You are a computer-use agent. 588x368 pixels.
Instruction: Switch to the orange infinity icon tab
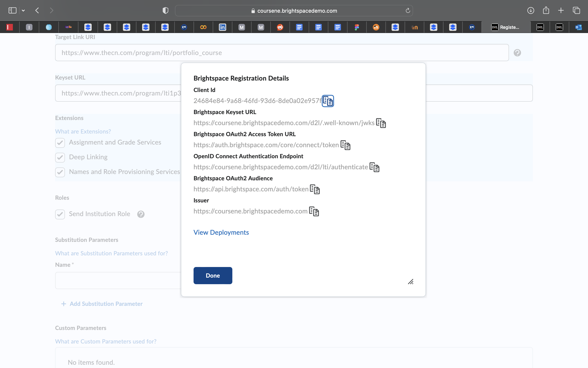point(203,27)
